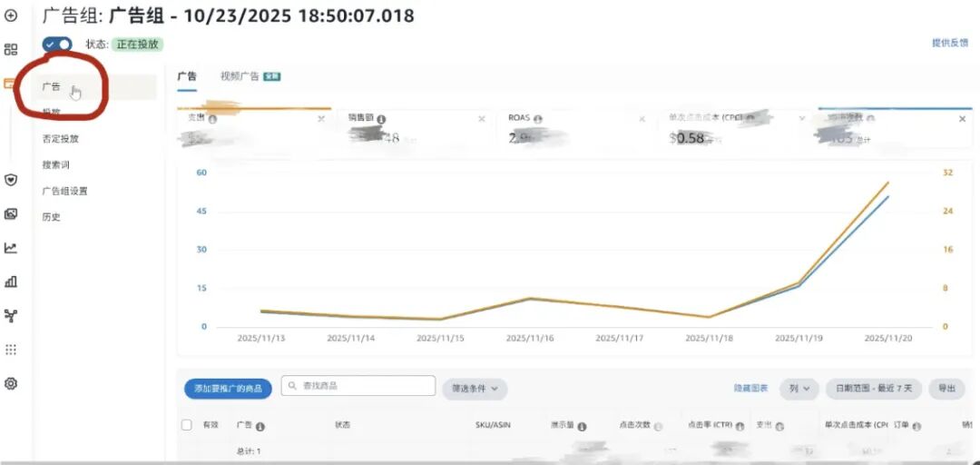
Task: Remove the 支出 metric card
Action: [321, 119]
